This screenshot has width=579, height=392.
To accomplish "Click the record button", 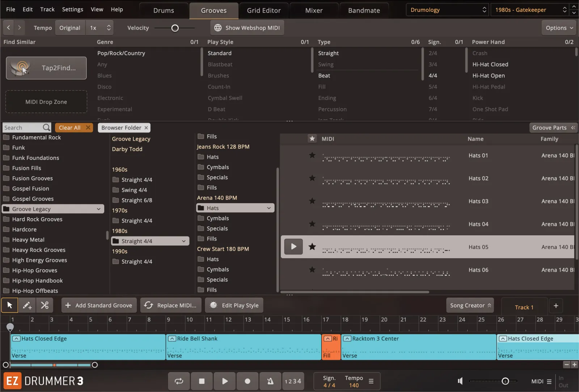I will tap(248, 381).
